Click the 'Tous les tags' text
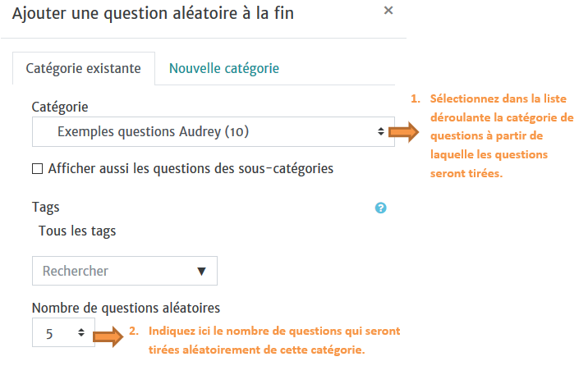The image size is (588, 375). click(x=77, y=231)
